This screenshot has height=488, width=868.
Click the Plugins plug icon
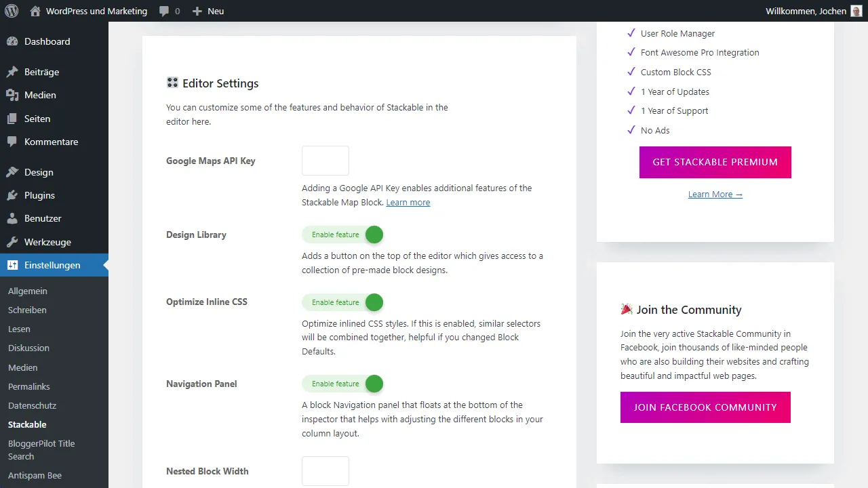click(x=12, y=195)
